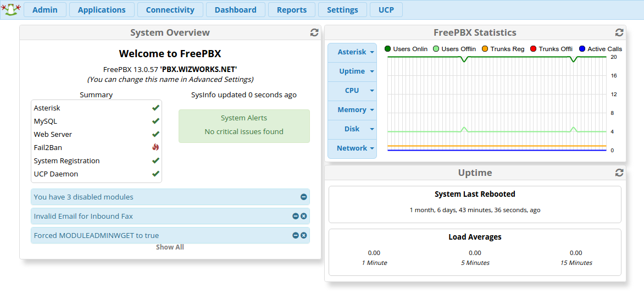Click the SysInfo updated 0 seconds ago text
Screen dimensions: 644x299
click(244, 95)
